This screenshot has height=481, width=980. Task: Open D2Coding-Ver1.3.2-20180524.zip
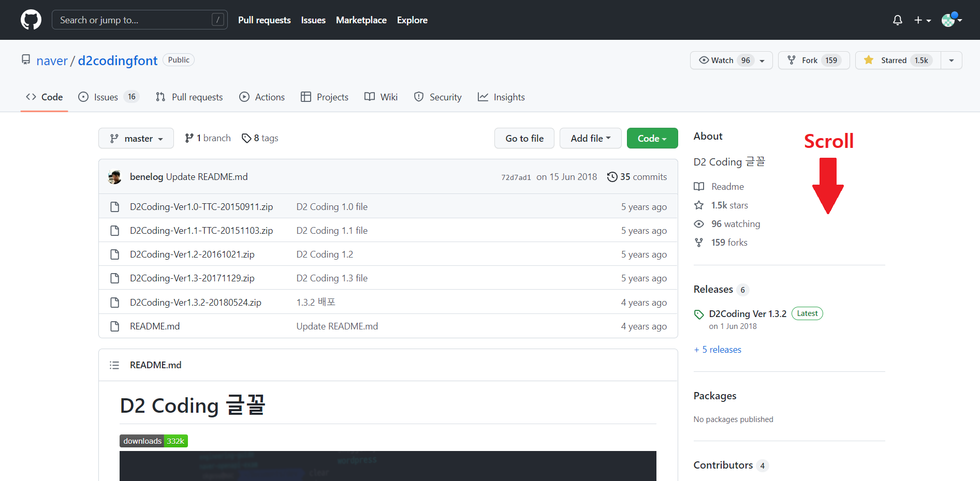tap(196, 303)
